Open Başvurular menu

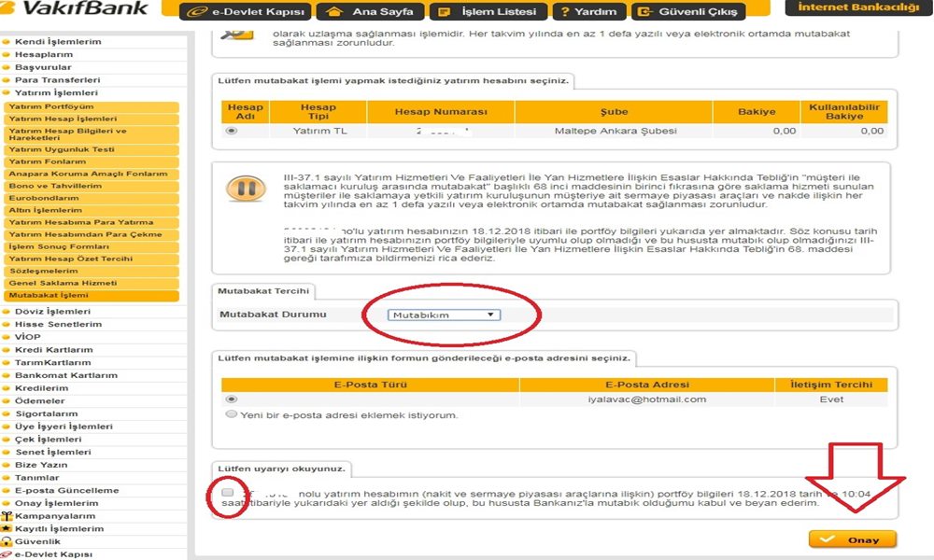coord(43,67)
